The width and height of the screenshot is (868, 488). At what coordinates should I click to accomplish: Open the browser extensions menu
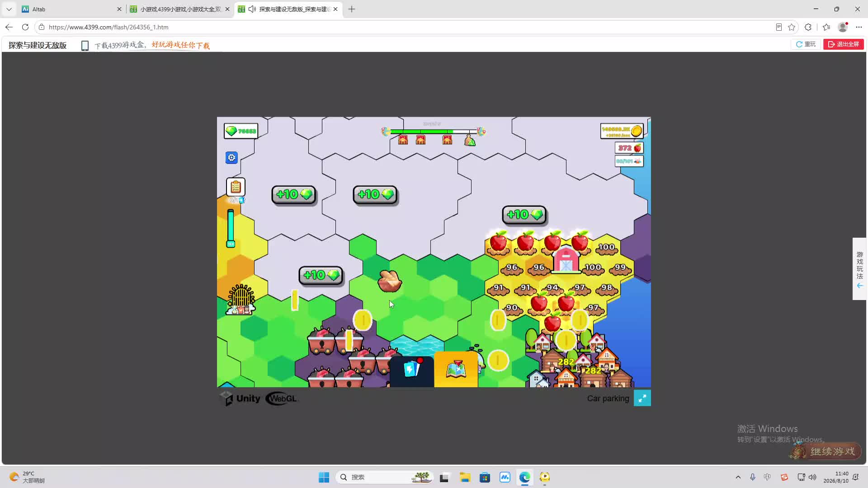[808, 27]
